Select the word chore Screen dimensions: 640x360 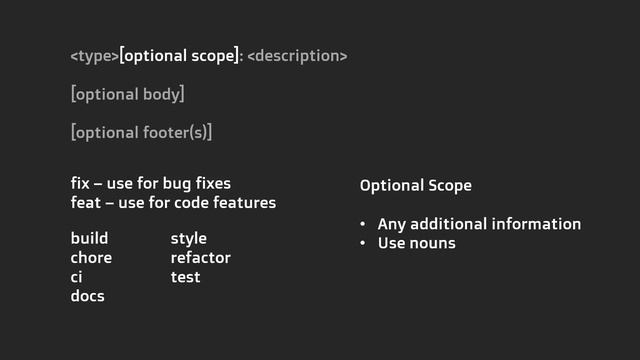(91, 258)
